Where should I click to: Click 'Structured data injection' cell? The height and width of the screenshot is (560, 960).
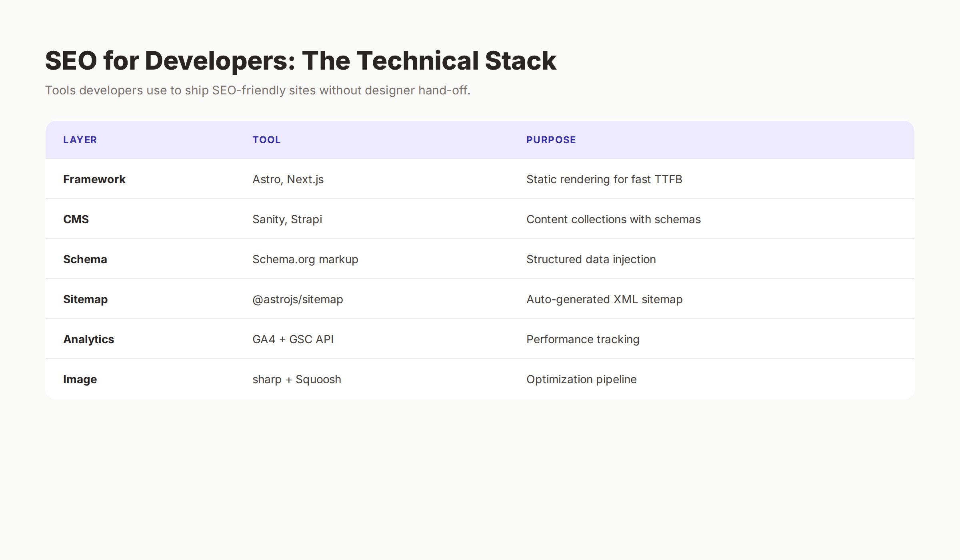[x=712, y=259]
